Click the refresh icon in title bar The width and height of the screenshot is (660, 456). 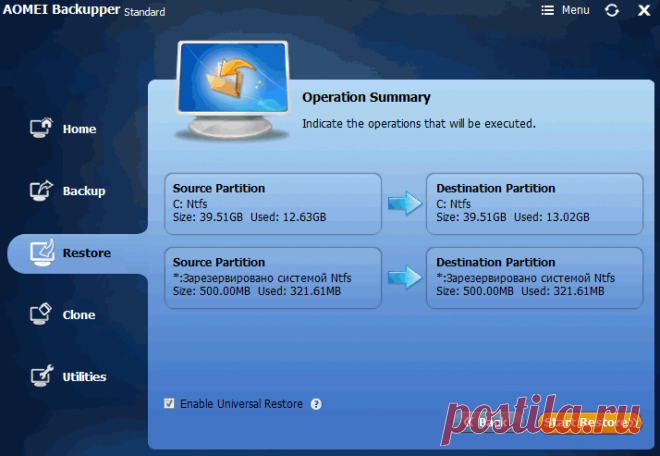coord(612,10)
